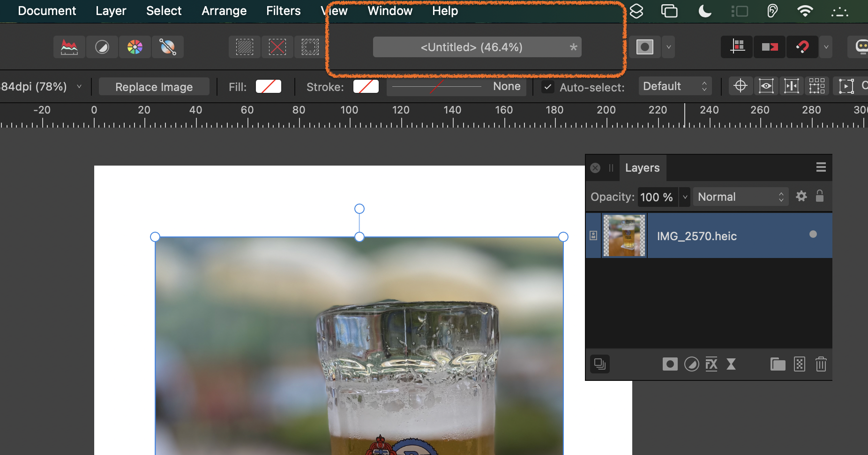868x455 pixels.
Task: Click the Deselect icon with red X
Action: click(277, 47)
